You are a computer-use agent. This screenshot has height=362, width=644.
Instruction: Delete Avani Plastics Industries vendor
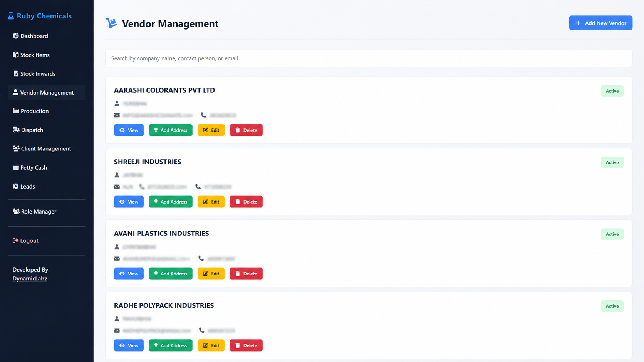(246, 274)
